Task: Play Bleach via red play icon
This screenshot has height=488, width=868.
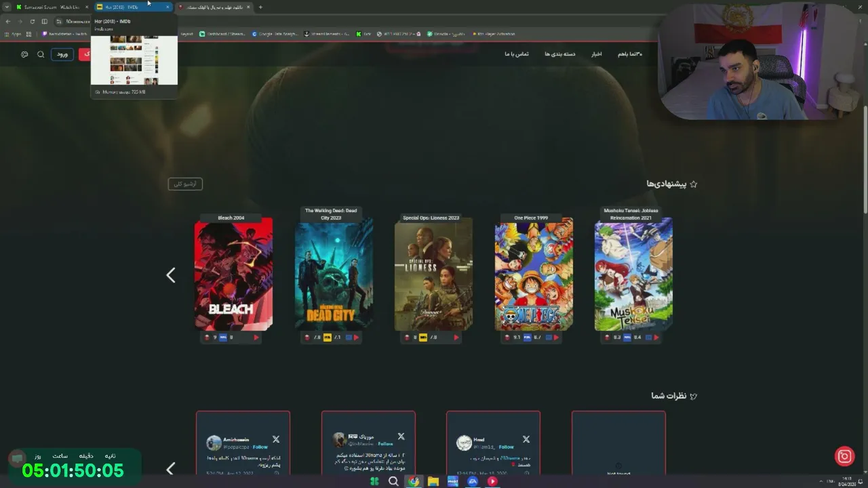Action: (256, 338)
